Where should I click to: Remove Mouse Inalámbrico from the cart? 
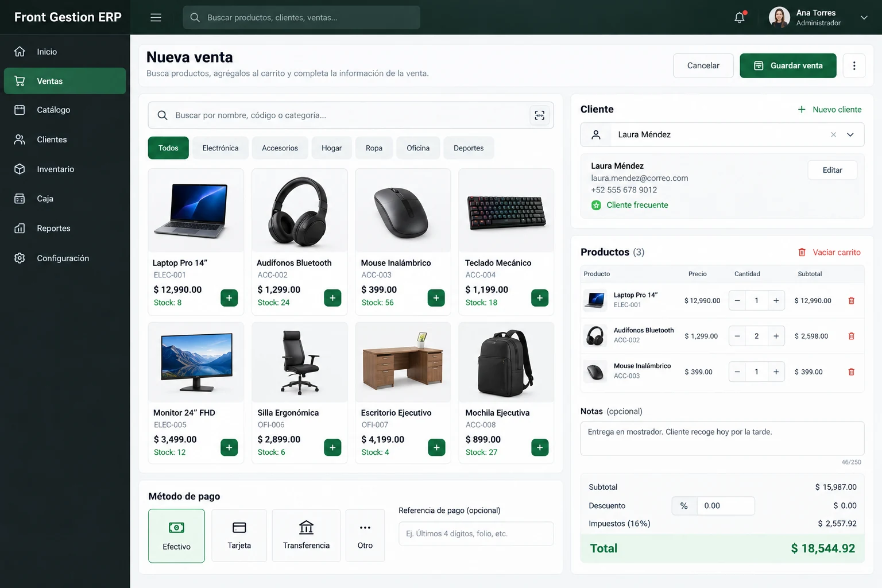click(x=852, y=372)
